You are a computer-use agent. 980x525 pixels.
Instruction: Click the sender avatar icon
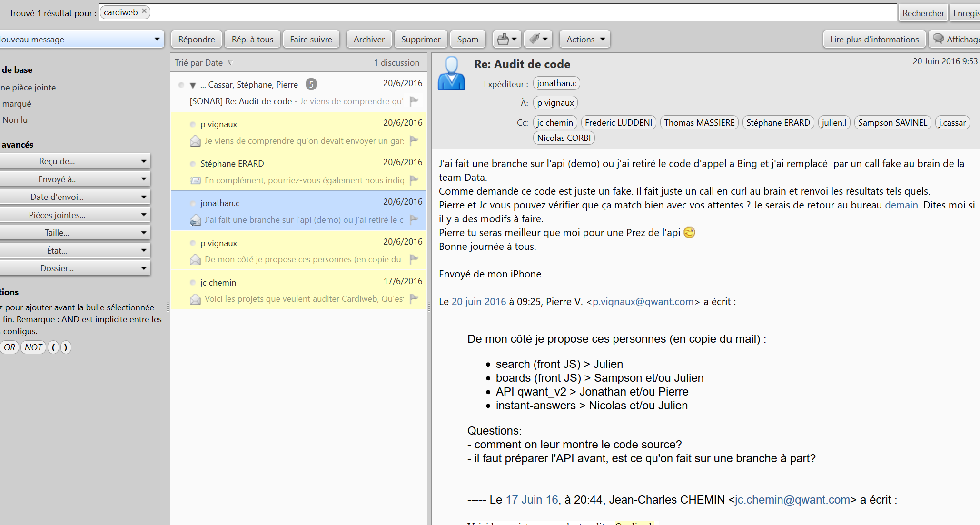451,73
